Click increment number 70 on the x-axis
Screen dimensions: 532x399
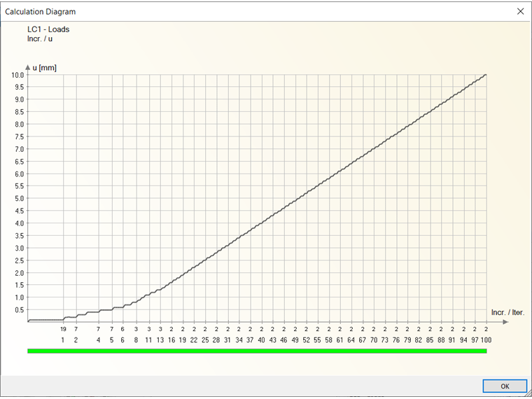tap(374, 340)
